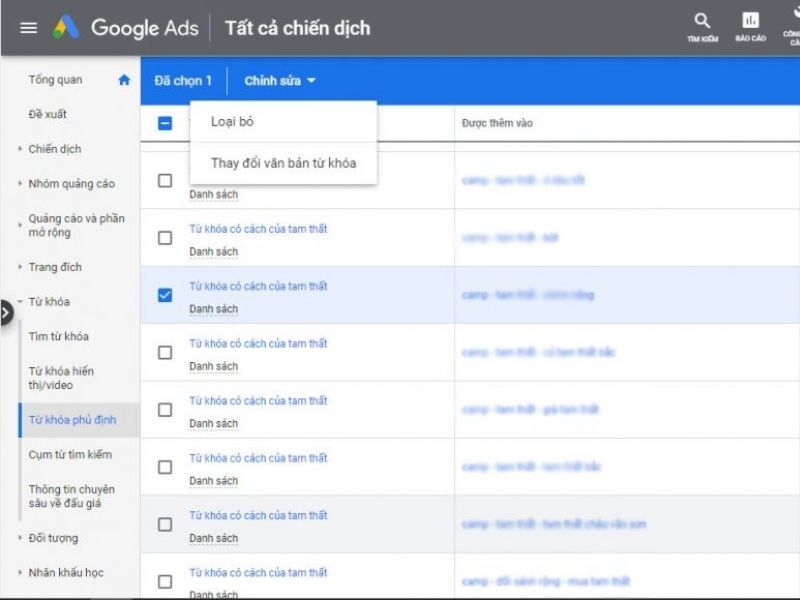
Task: Open blurred campaign link in second row
Action: click(x=510, y=238)
